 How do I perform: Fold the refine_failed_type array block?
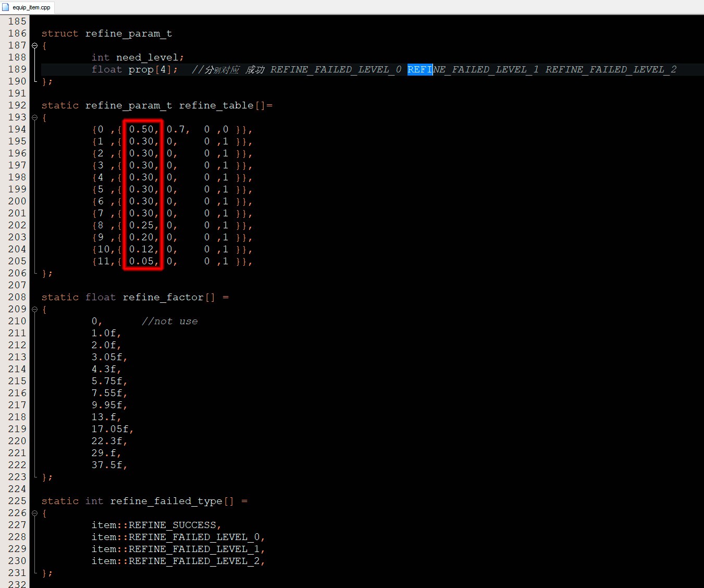35,513
